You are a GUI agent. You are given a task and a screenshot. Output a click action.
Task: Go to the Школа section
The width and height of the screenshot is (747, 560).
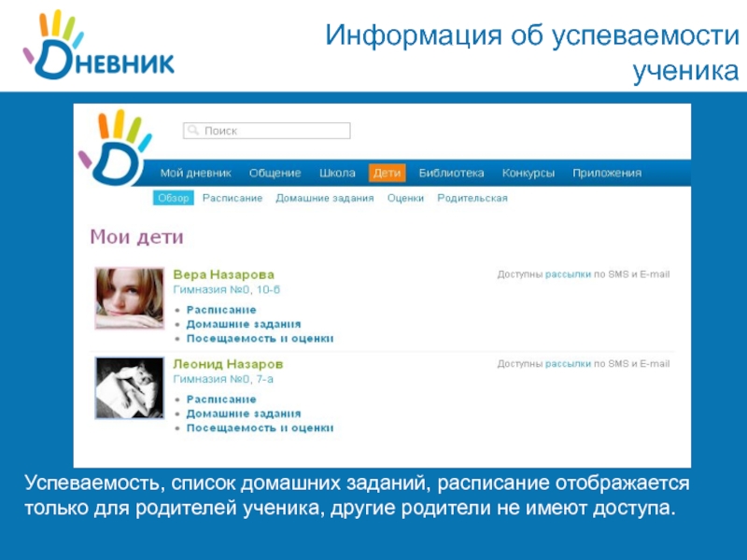tap(337, 173)
